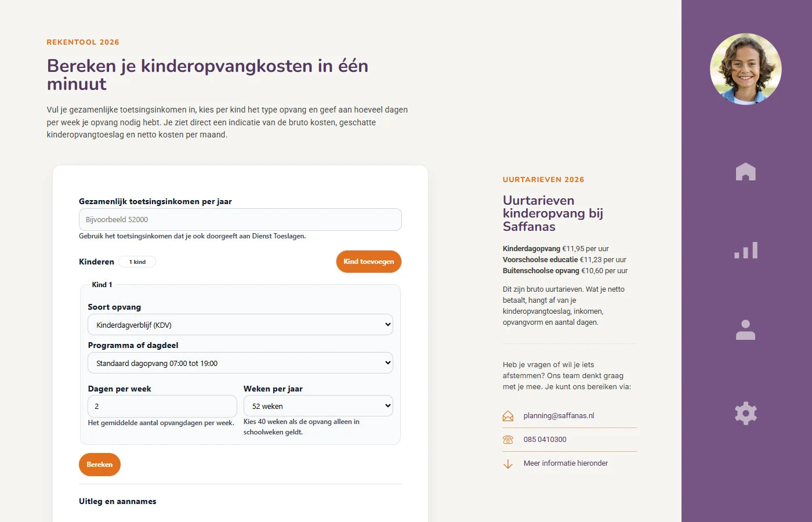Viewport: 812px width, 522px height.
Task: Click the orange Bereken button
Action: [100, 465]
